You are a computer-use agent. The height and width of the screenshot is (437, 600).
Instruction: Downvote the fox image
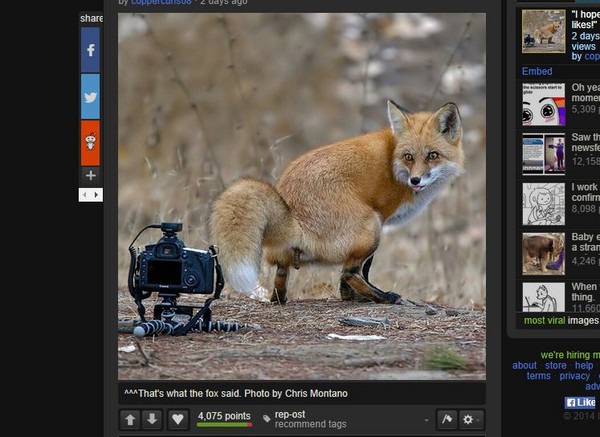(152, 420)
